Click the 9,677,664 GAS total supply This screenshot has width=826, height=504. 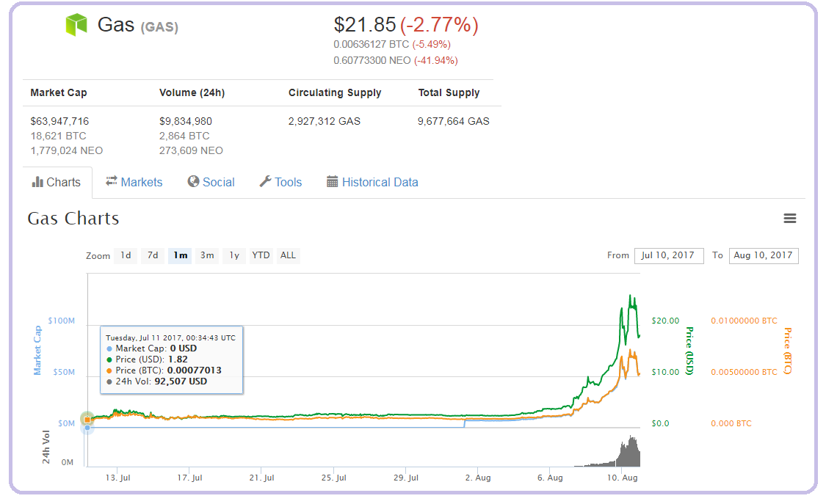coord(454,122)
